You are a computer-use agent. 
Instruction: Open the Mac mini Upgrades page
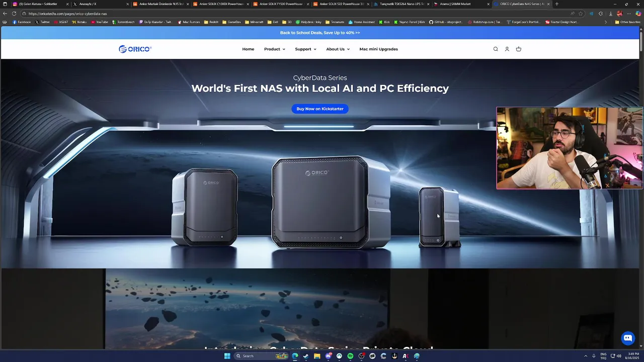pos(378,49)
